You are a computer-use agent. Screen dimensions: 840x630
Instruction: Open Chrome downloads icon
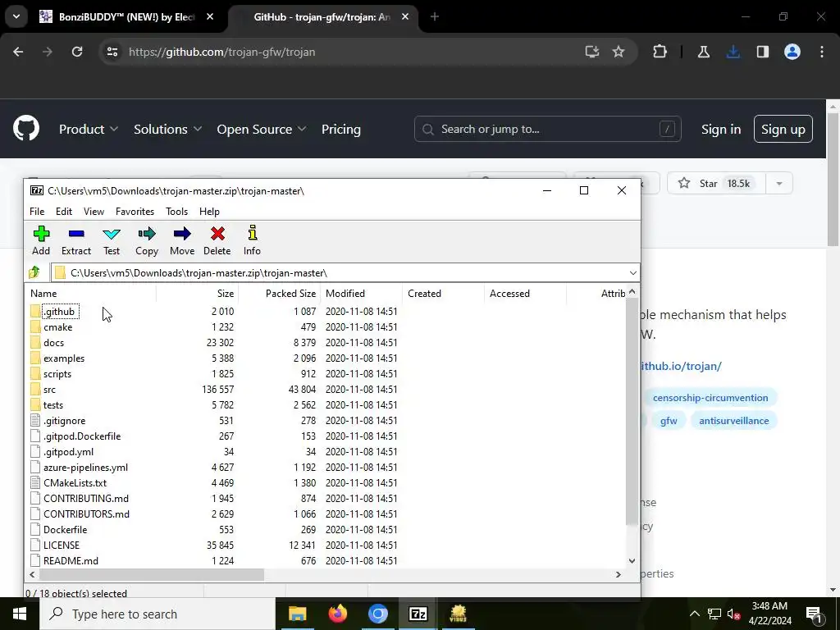coord(733,52)
